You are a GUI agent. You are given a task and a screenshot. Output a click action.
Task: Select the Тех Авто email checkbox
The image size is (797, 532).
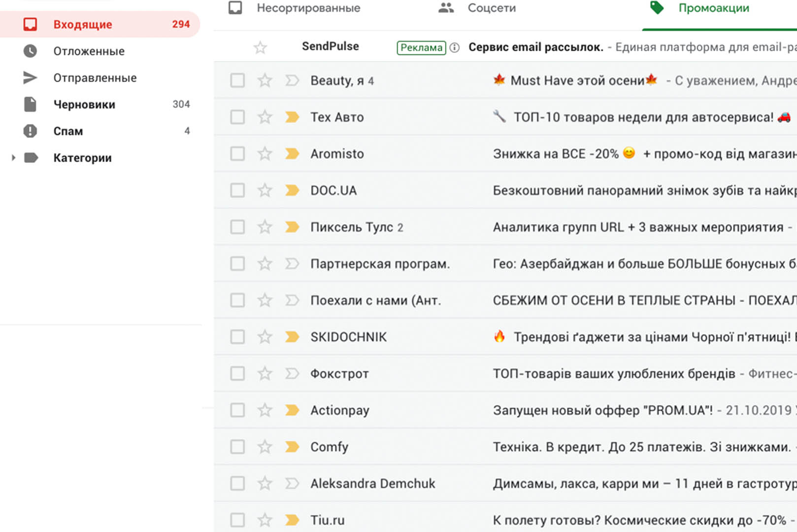(x=237, y=117)
